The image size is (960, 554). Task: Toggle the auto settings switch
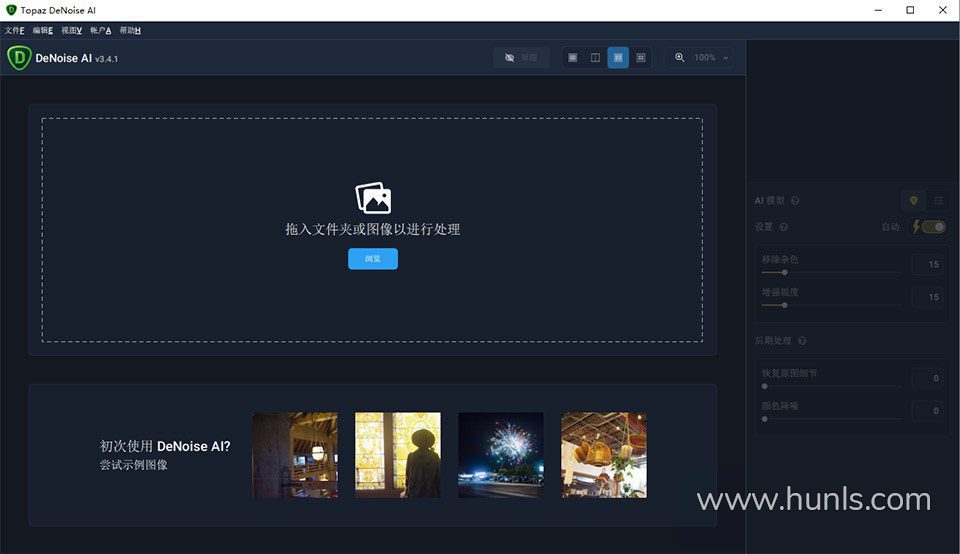(934, 227)
